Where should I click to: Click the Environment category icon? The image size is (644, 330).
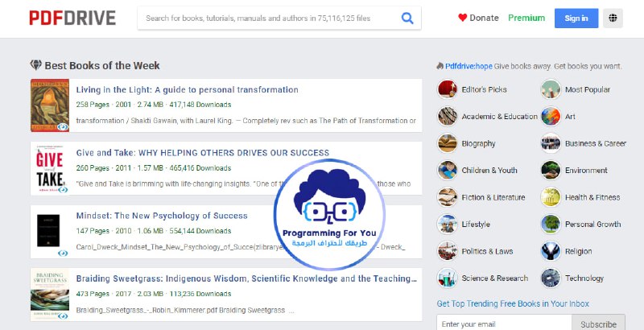pos(551,171)
